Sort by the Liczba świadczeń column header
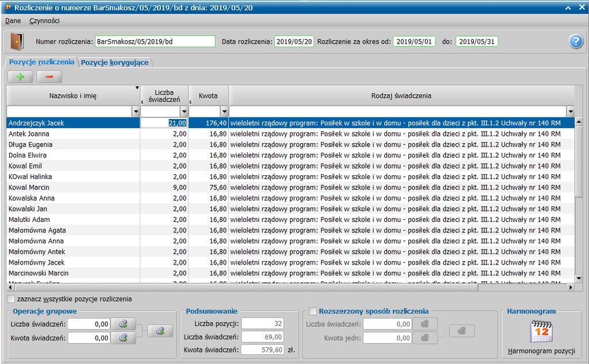The width and height of the screenshot is (589, 364). (164, 96)
